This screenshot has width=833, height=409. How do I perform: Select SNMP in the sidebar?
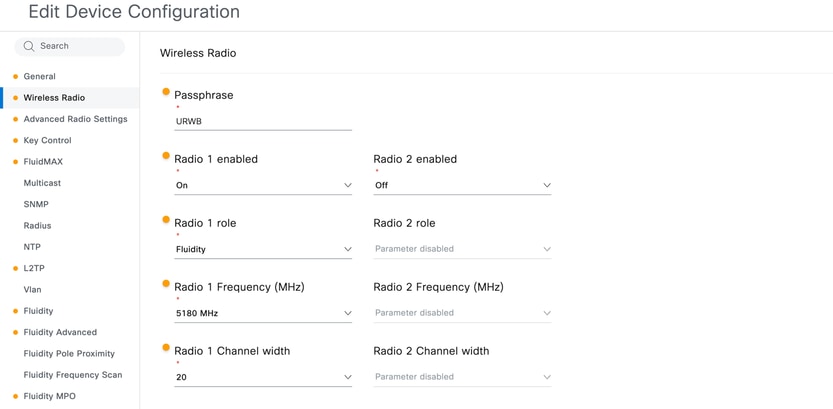[x=36, y=204]
